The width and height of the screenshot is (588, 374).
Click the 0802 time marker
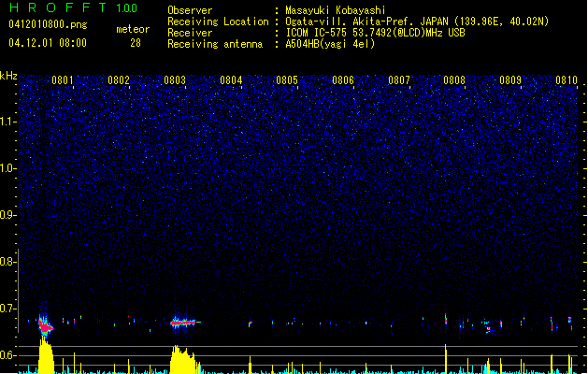click(x=119, y=80)
